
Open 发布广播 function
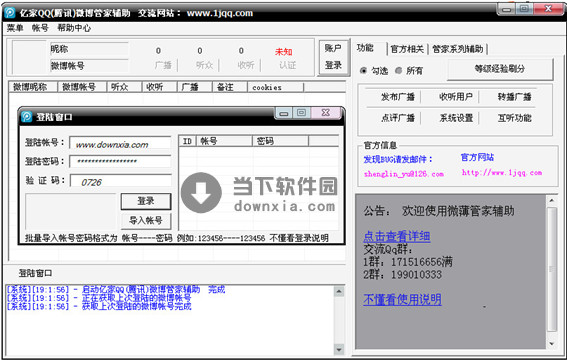(397, 97)
